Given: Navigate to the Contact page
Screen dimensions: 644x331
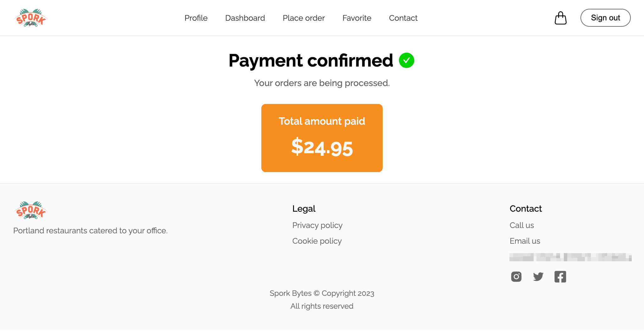Looking at the screenshot, I should point(403,18).
